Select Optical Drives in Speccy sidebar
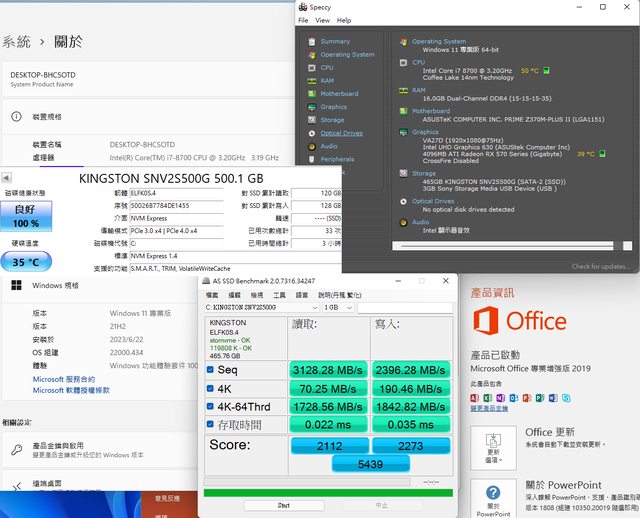The width and height of the screenshot is (640, 518). [x=341, y=133]
